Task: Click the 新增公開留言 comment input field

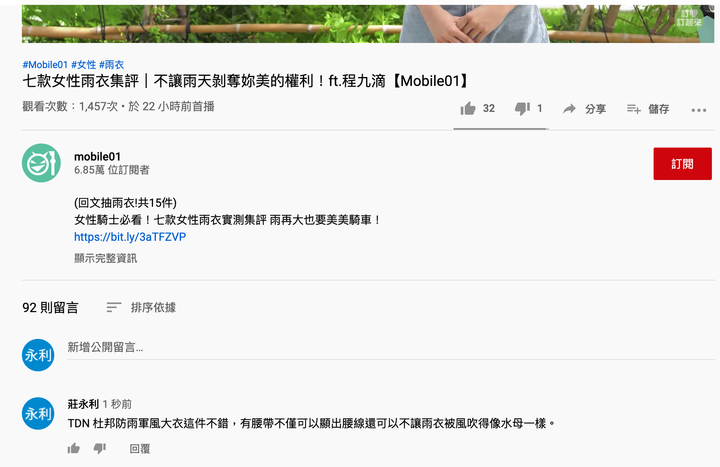Action: click(391, 348)
